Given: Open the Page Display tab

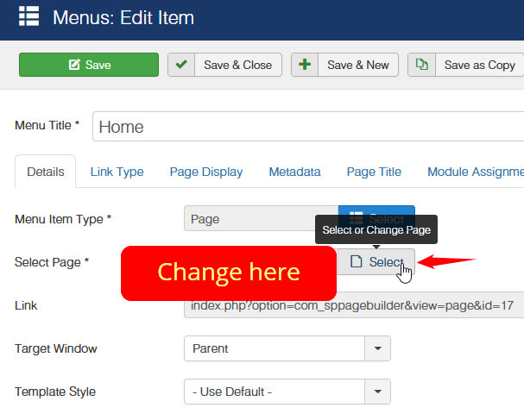Looking at the screenshot, I should (206, 172).
